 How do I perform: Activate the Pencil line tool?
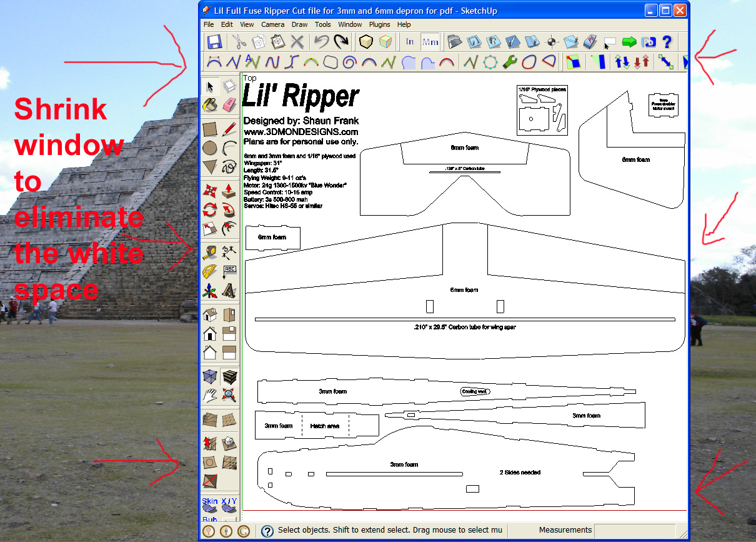pyautogui.click(x=229, y=129)
